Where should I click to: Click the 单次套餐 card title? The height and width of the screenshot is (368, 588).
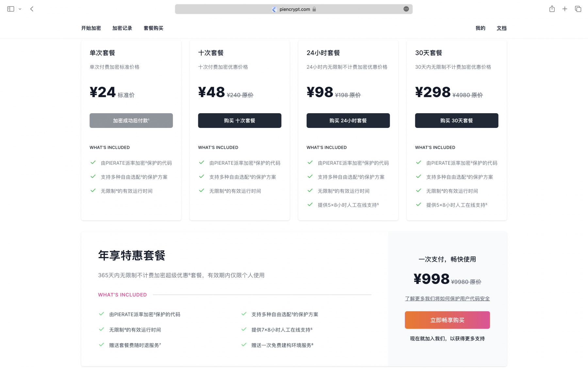102,53
